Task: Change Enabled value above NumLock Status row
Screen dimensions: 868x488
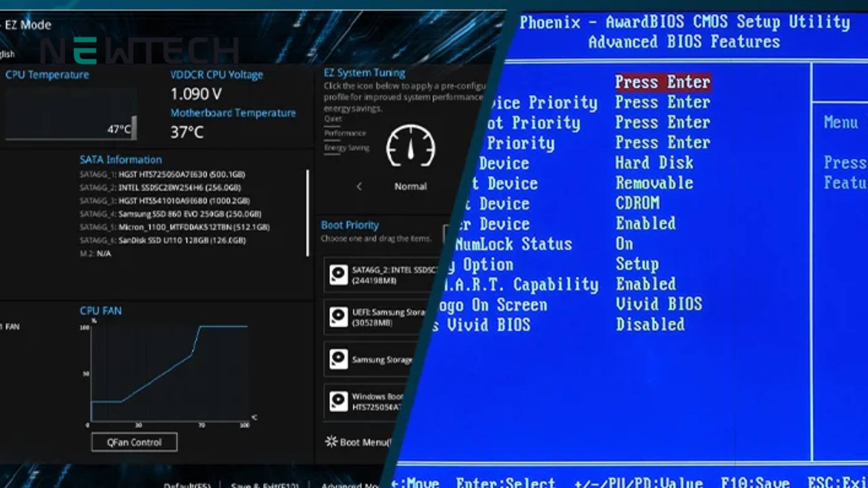Action: (646, 224)
